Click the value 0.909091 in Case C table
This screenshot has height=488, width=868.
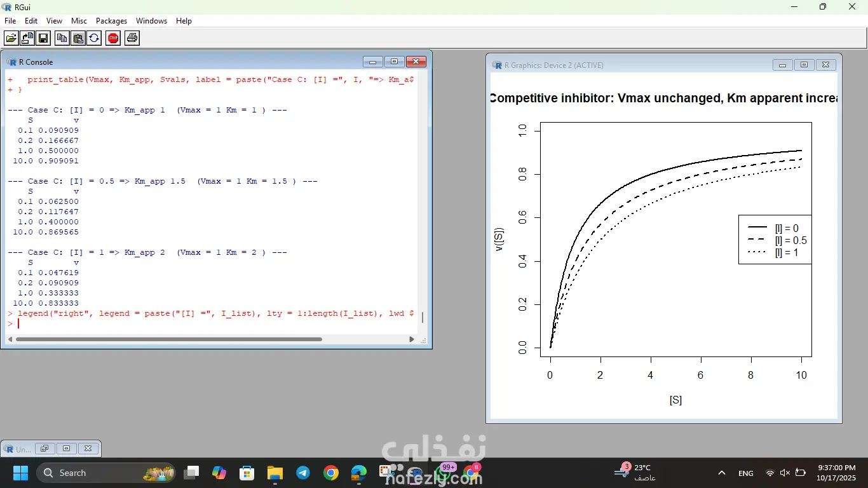tap(58, 161)
